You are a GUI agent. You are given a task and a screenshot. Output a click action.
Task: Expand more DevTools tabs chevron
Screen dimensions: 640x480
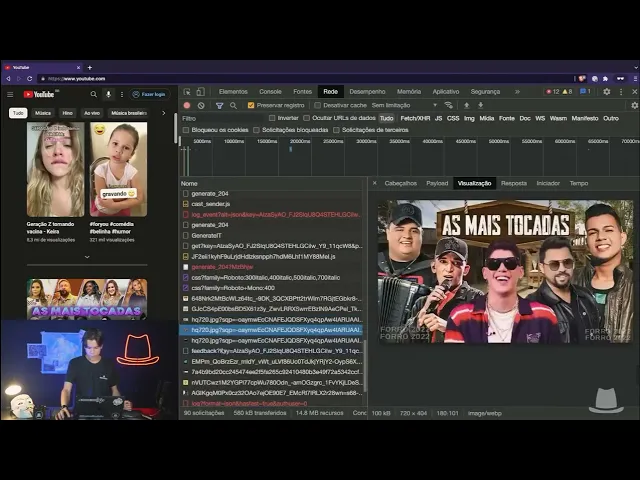click(517, 92)
